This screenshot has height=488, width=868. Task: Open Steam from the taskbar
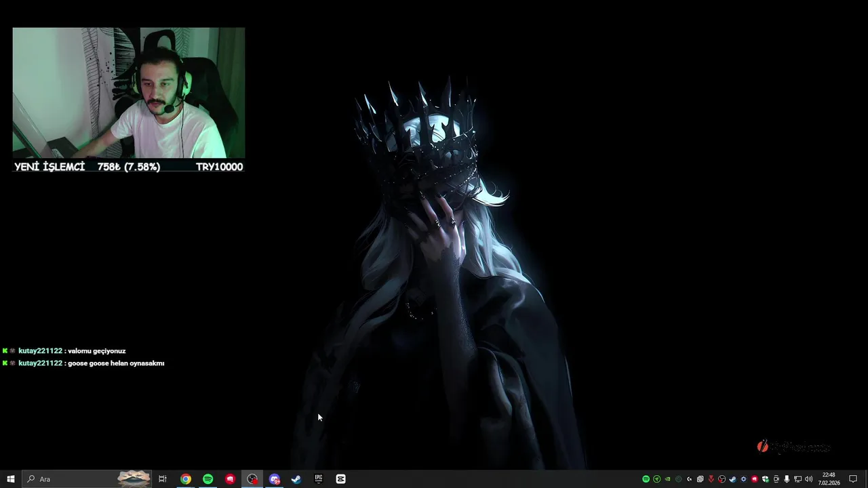296,479
